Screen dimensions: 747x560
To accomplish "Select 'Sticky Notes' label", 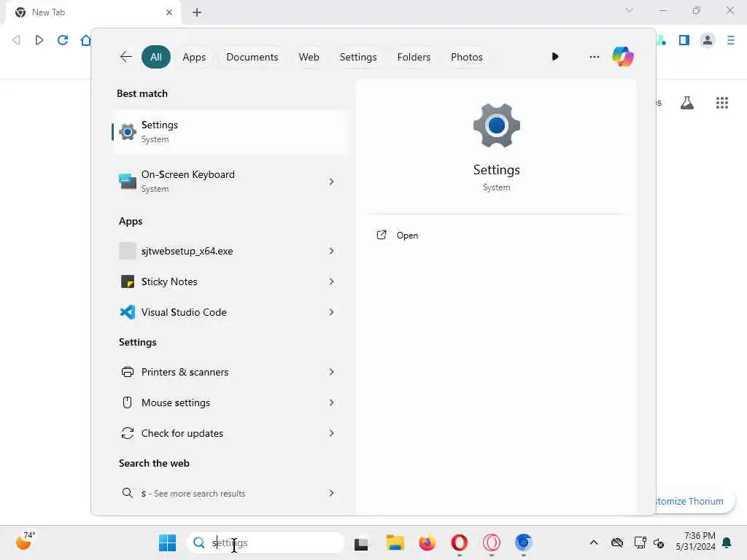I will [169, 281].
